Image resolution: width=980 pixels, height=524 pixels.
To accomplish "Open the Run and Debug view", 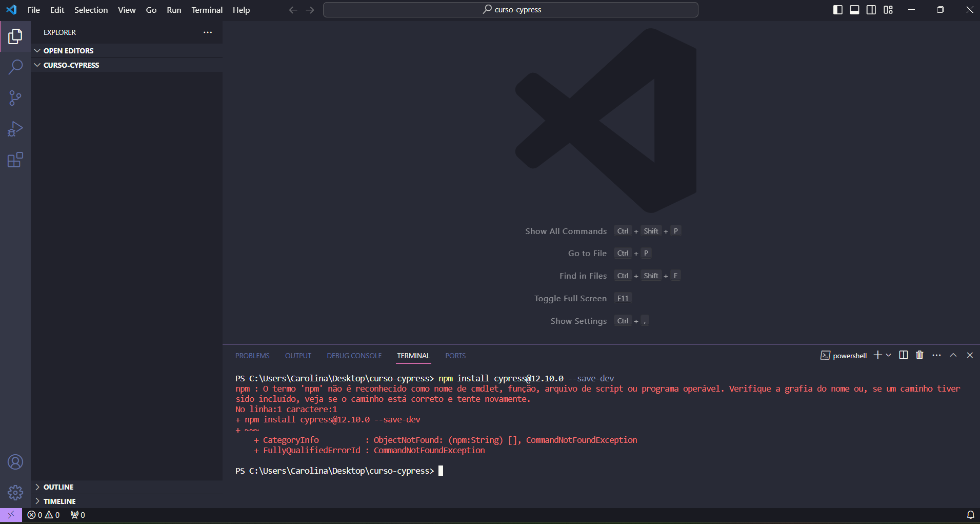I will [x=15, y=129].
